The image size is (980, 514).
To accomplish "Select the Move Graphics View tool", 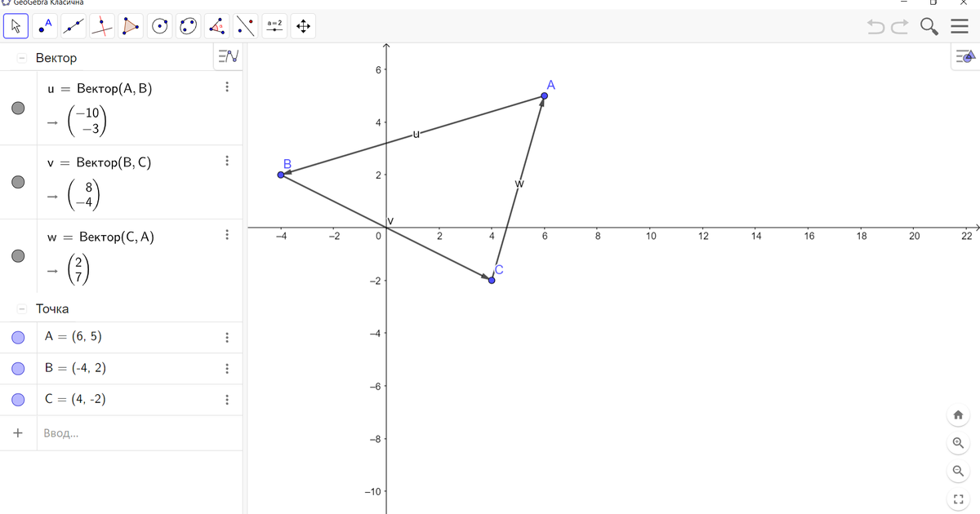I will point(301,25).
